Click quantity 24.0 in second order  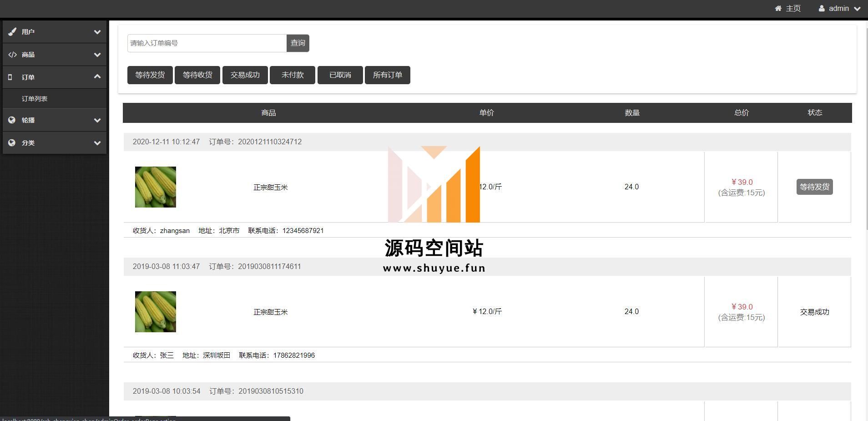pos(631,312)
